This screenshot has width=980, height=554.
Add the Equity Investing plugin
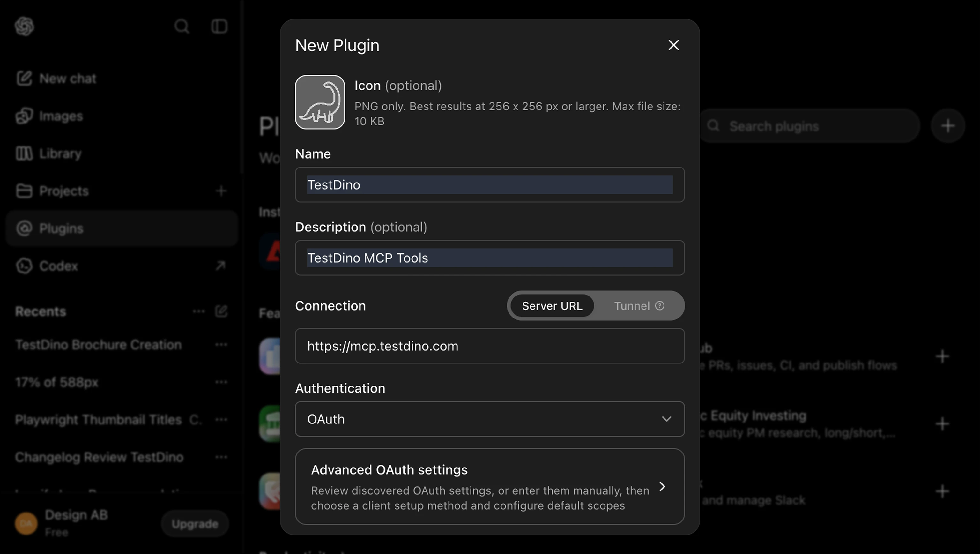[x=942, y=424]
